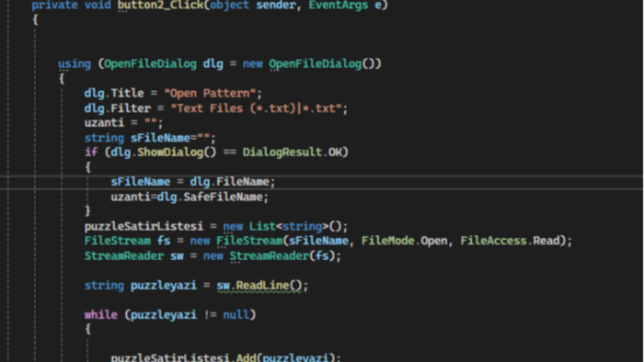
Task: Click the dlg.Title property line
Action: point(173,94)
